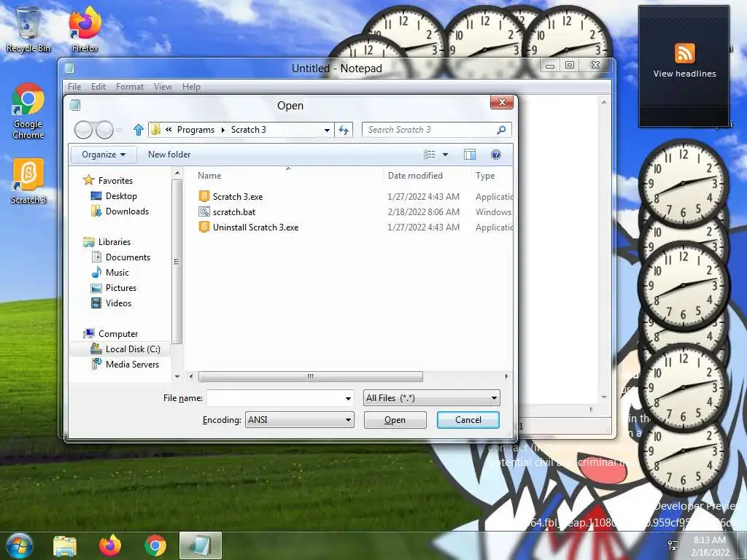
Task: Open Notepad View menu
Action: [163, 87]
